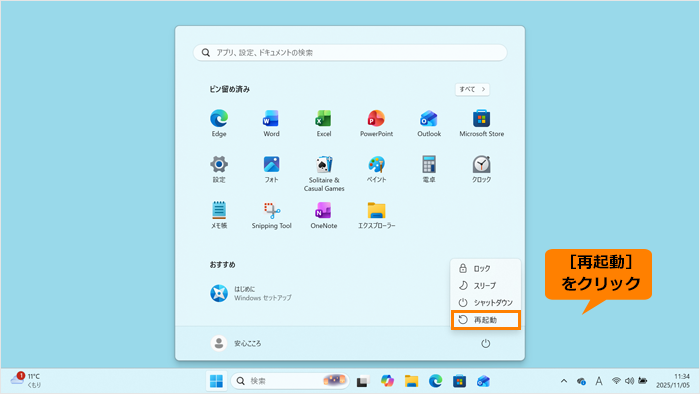Open the Edge app in pinned apps
The height and width of the screenshot is (394, 700).
(219, 124)
